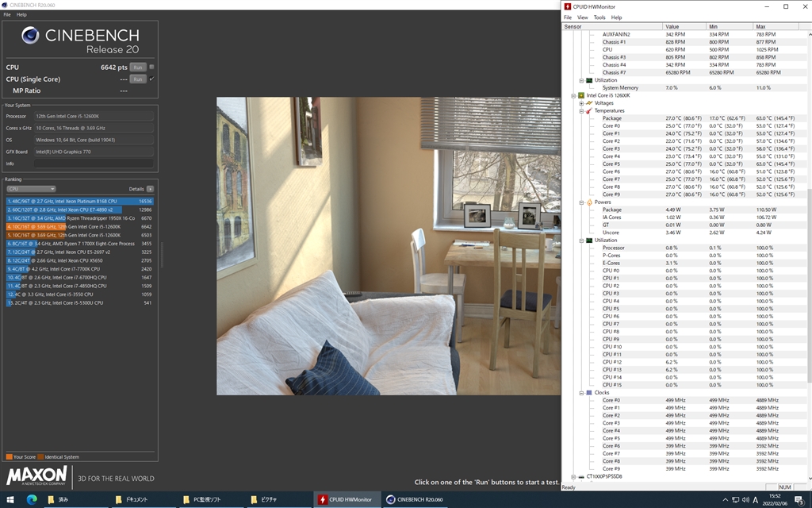Open the Help menu in HWMonitor
812x508 pixels.
click(x=616, y=17)
